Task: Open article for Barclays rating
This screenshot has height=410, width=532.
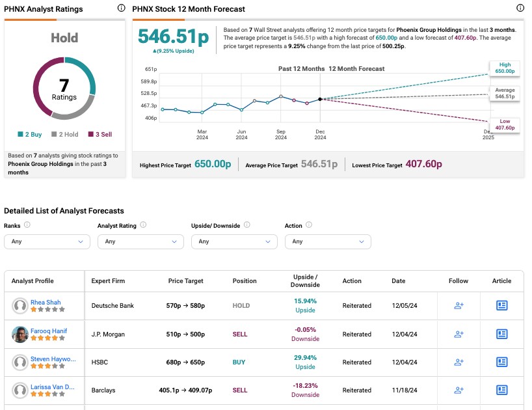Action: click(501, 390)
